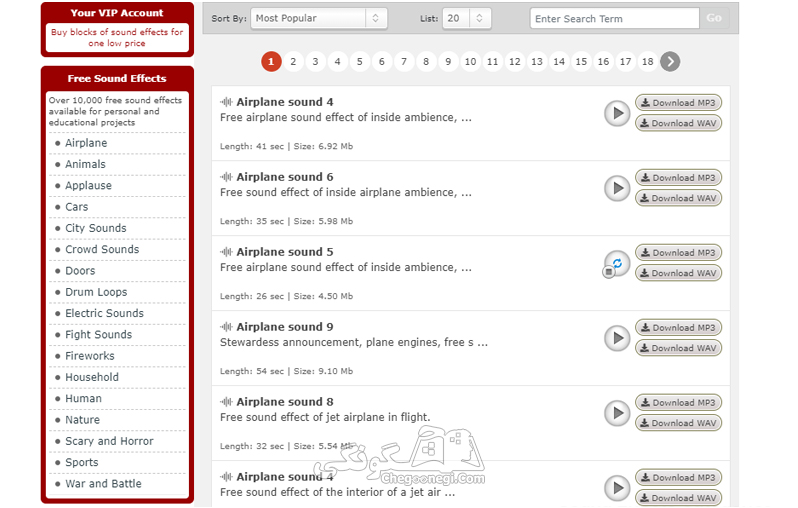798x508 pixels.
Task: Click the Go search button
Action: (714, 18)
